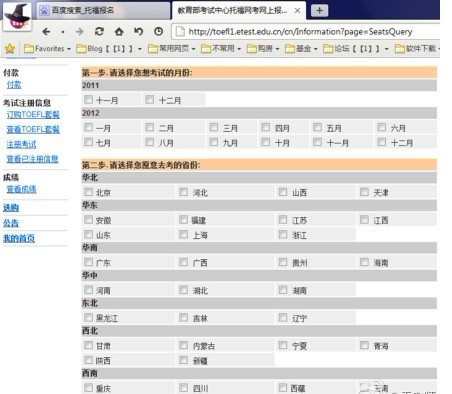Image resolution: width=452 pixels, height=394 pixels.
Task: Tick the 北京 province checkbox
Action: 88,192
